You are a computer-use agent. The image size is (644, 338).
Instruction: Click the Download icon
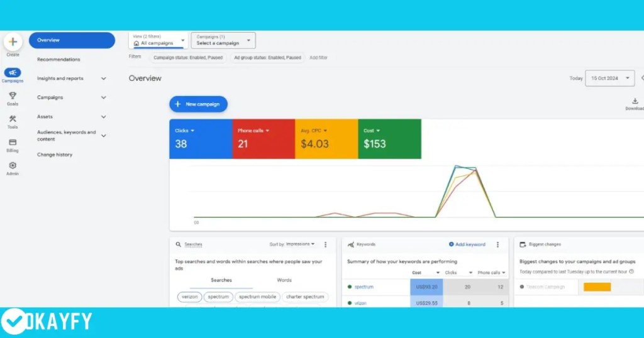click(x=635, y=101)
